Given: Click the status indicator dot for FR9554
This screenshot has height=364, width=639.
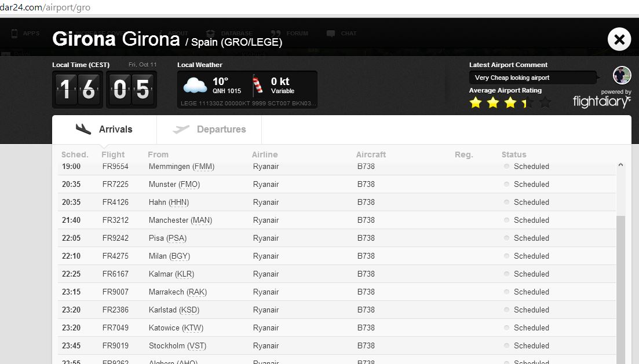Looking at the screenshot, I should click(x=506, y=166).
